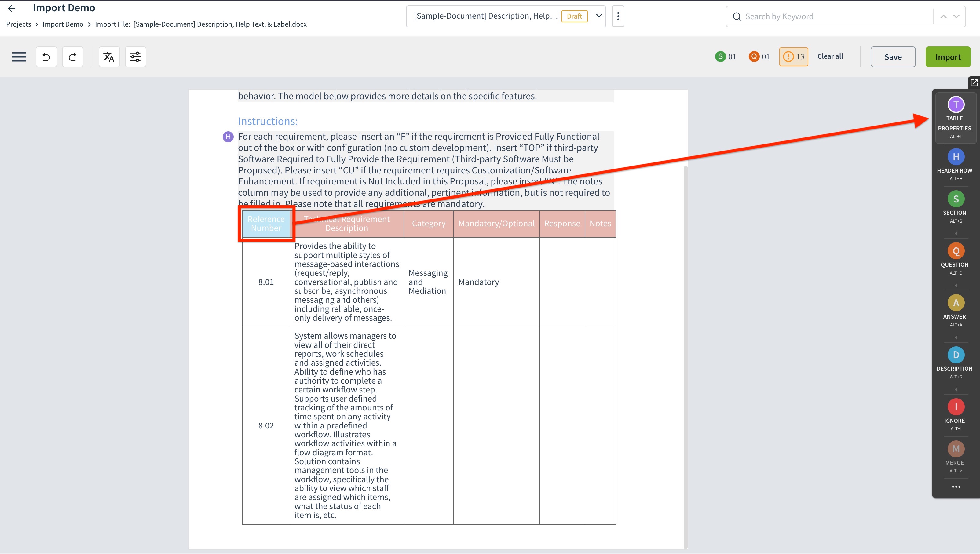Open the sample document file dropdown
980x554 pixels.
tap(506, 16)
